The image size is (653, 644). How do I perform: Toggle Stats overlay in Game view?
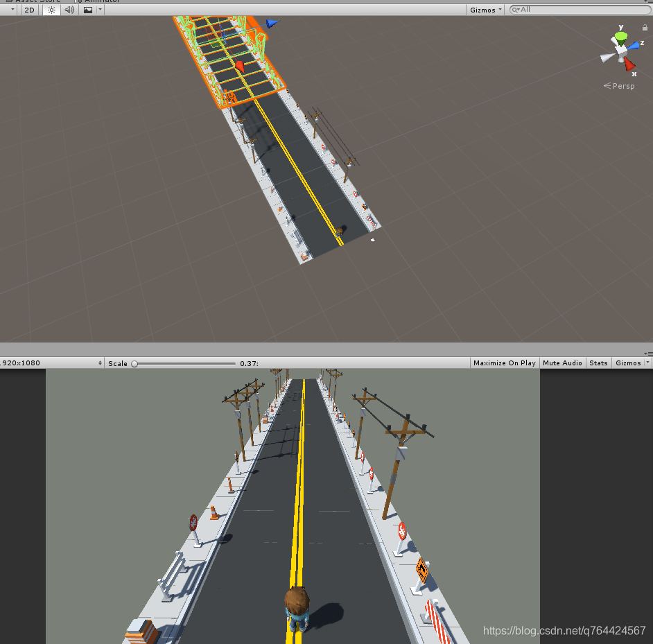(598, 363)
